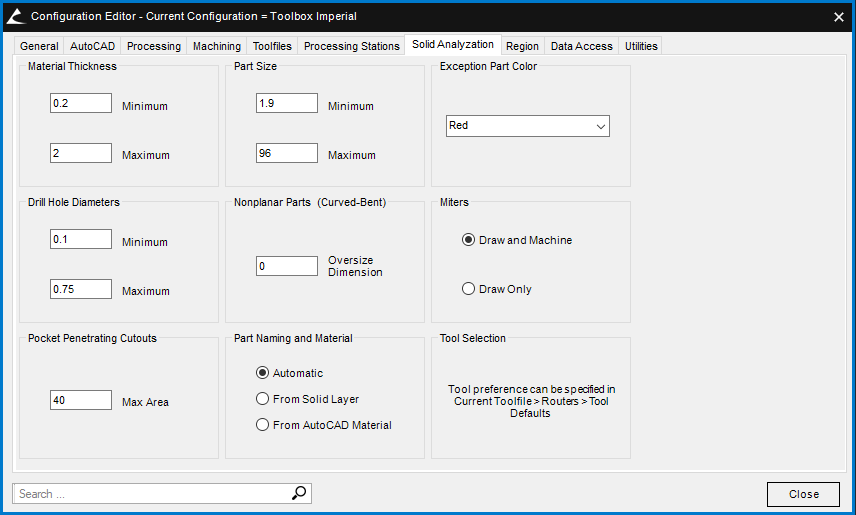Screen dimensions: 856x515
Task: Open the Exception Part Color dropdown
Action: 527,126
